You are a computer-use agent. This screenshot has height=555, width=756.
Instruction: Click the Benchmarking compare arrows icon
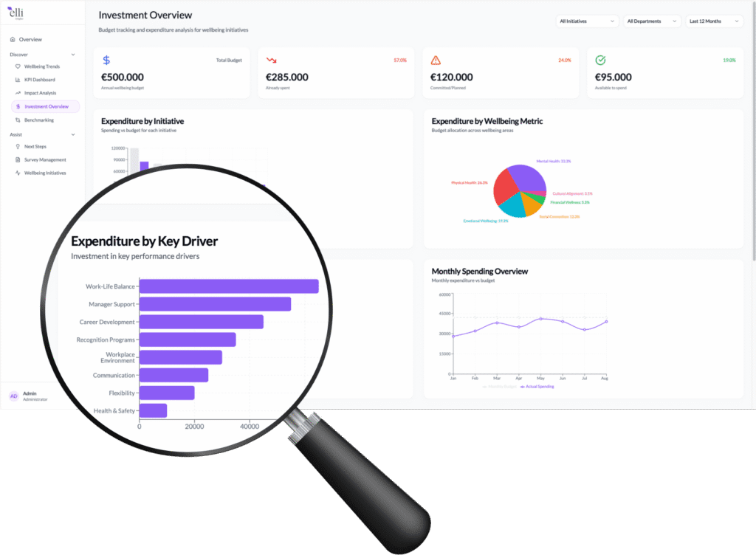[x=18, y=120]
